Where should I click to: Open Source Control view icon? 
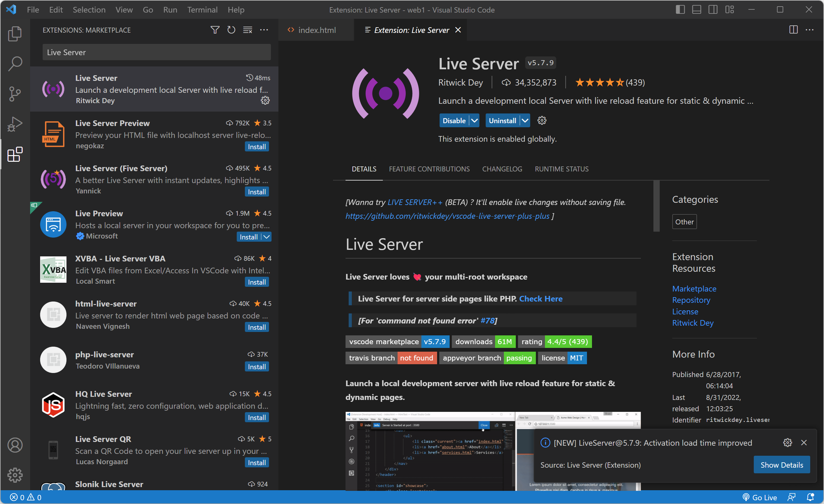[x=15, y=94]
